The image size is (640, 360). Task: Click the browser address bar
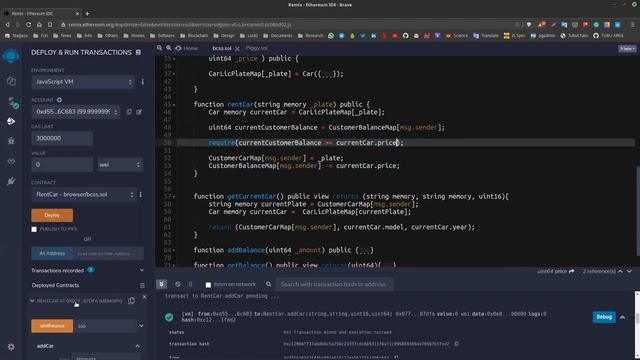point(286,24)
